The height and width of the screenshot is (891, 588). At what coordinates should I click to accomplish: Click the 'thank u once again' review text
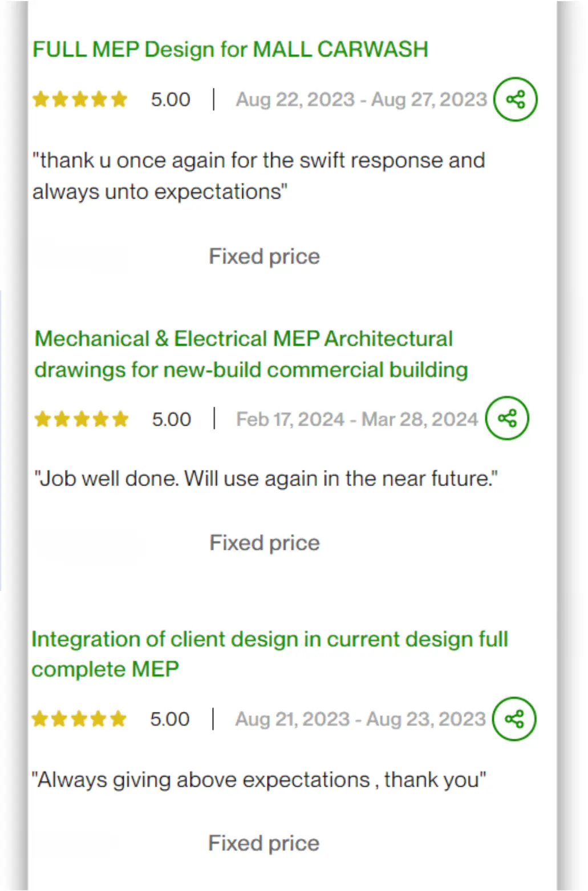[258, 176]
